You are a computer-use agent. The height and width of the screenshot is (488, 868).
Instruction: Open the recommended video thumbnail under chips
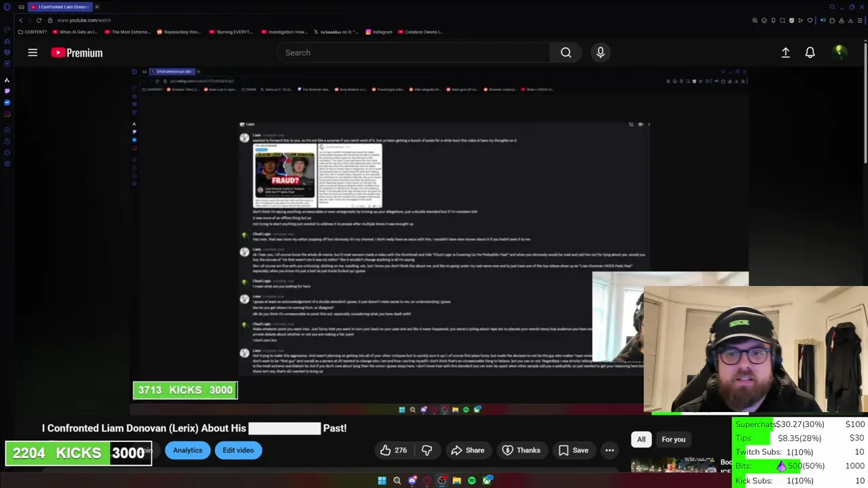(673, 466)
